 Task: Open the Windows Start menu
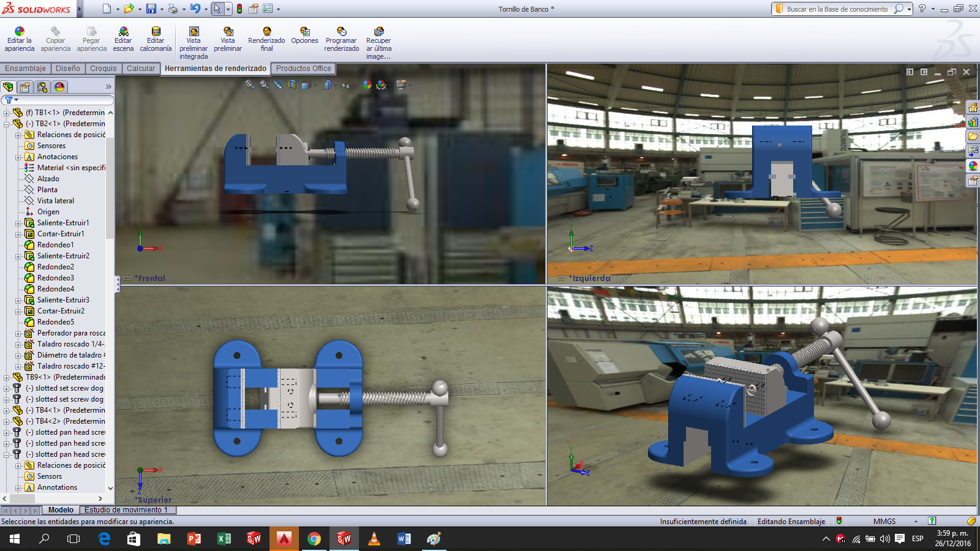[x=15, y=539]
